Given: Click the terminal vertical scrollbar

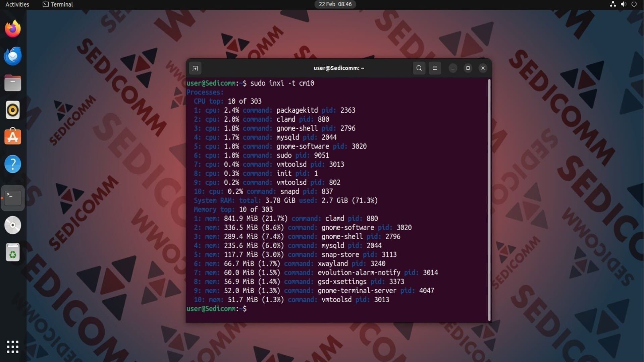Looking at the screenshot, I should [x=489, y=200].
